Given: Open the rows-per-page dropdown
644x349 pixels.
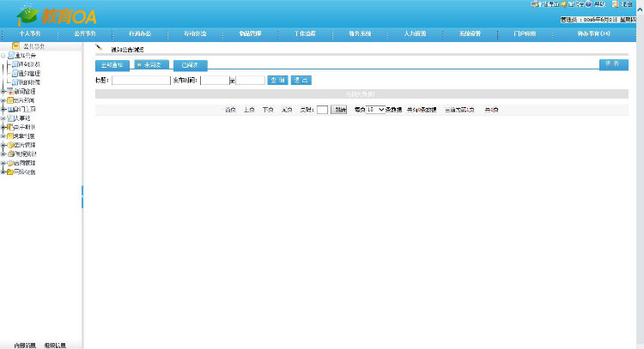Looking at the screenshot, I should pyautogui.click(x=375, y=110).
